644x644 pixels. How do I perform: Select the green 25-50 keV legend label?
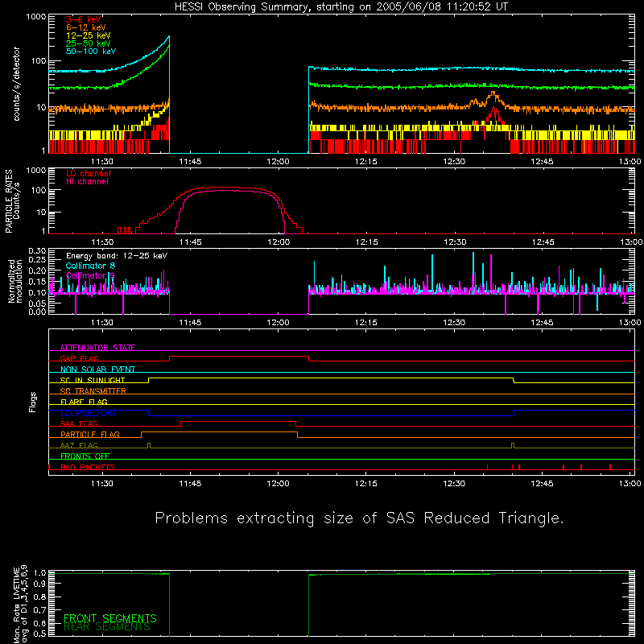89,43
